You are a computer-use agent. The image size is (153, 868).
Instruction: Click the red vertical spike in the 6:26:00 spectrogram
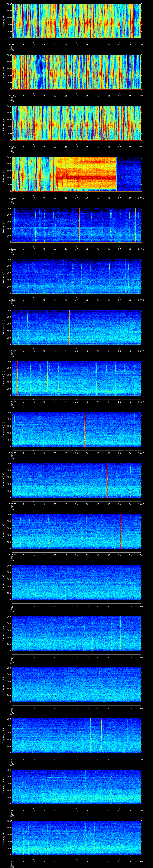(x=120, y=531)
